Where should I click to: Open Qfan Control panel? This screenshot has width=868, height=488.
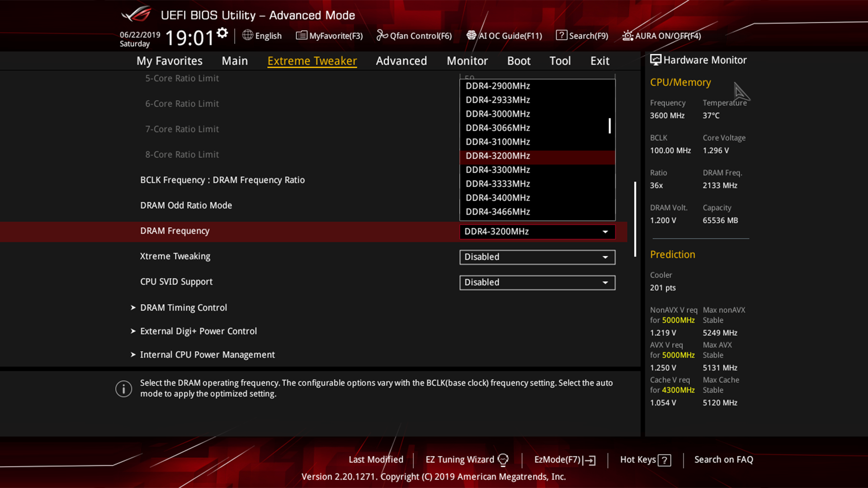click(x=415, y=36)
